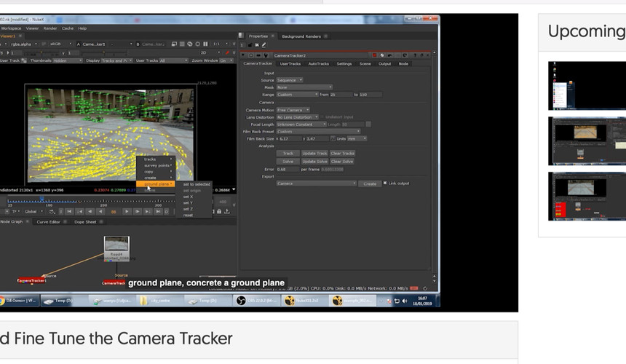
Task: Choose 'reset' in ground plane submenu
Action: (188, 215)
